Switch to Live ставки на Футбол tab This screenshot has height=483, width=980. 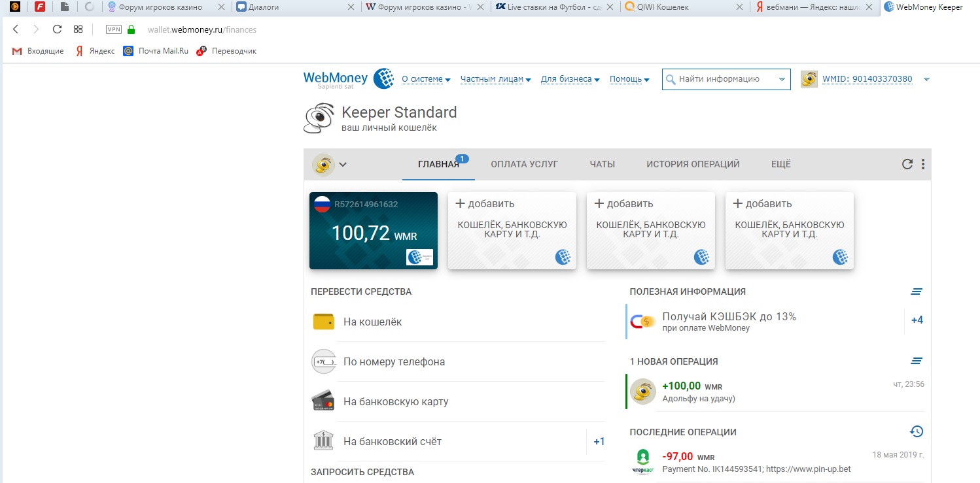pos(553,7)
